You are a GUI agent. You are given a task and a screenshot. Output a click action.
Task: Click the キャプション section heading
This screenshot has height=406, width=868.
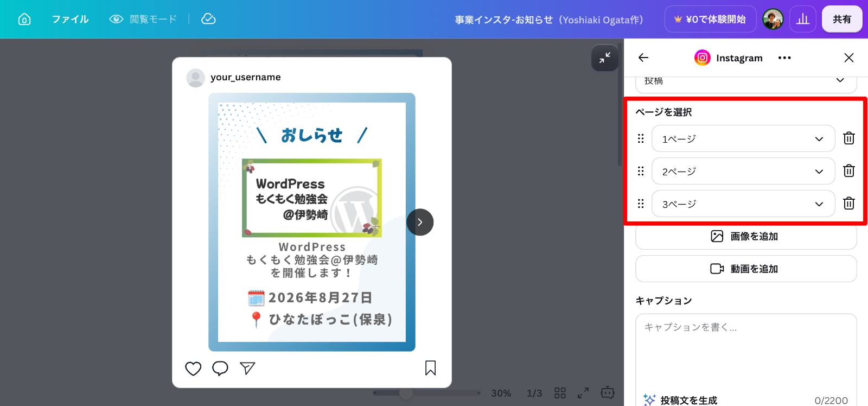pos(663,301)
